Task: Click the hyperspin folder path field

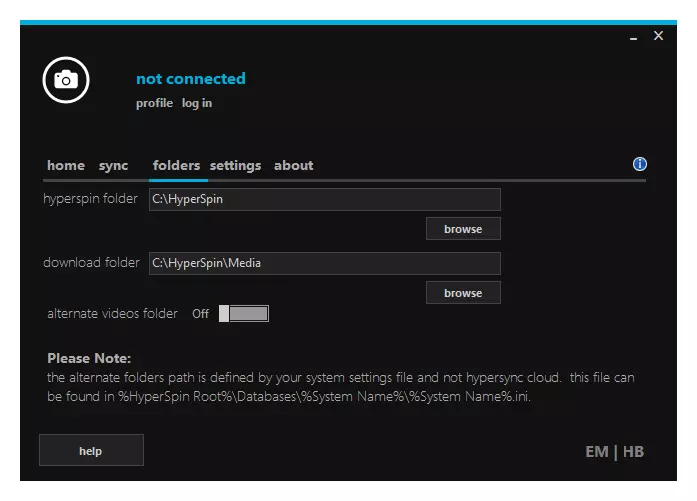Action: 324,199
